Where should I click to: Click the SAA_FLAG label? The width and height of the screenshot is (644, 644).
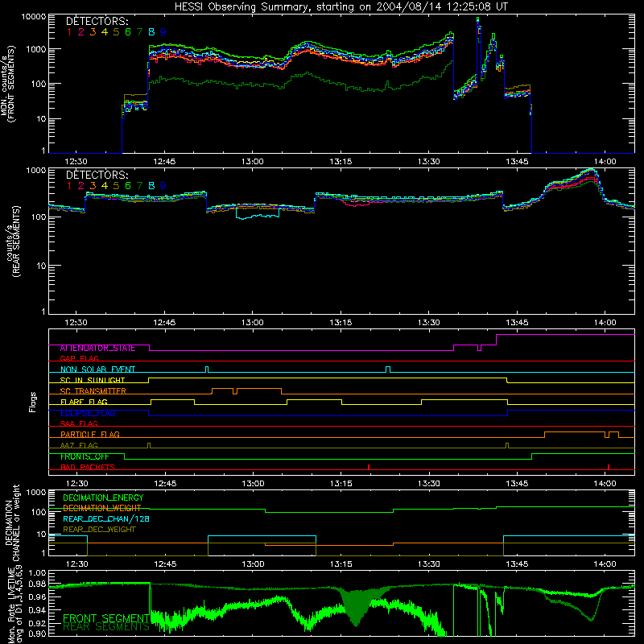(x=79, y=423)
